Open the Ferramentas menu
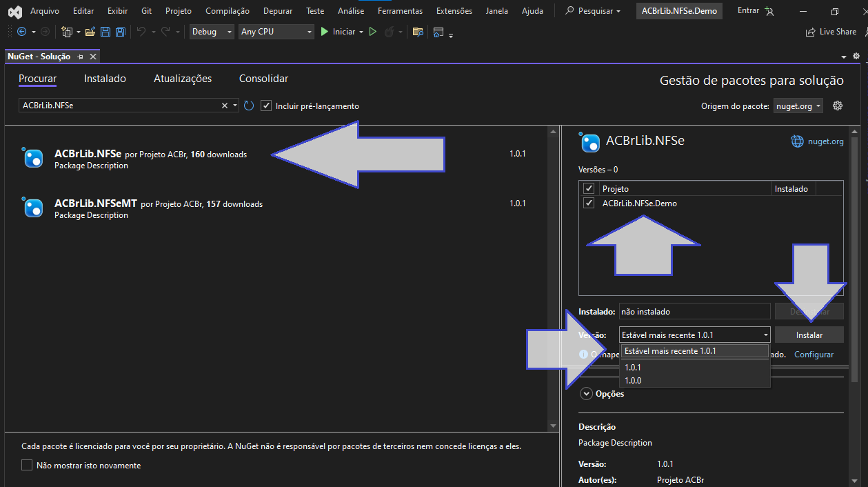 [x=400, y=11]
